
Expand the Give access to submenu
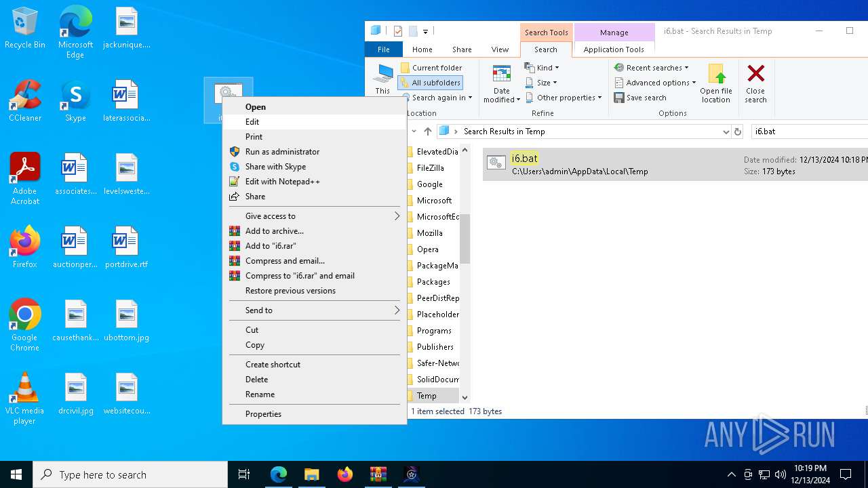coord(315,216)
